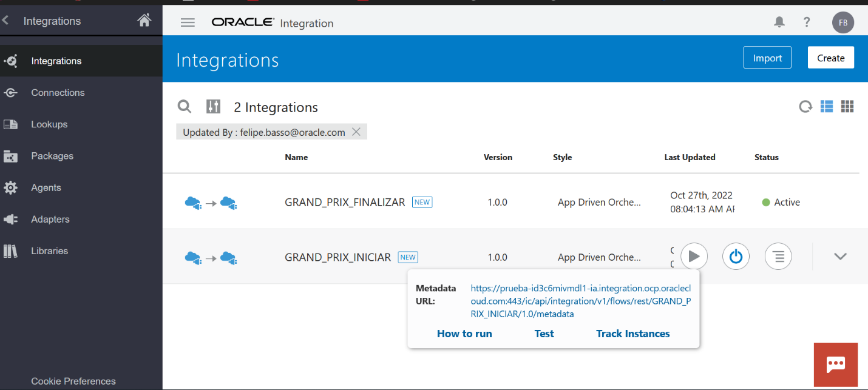Viewport: 868px width, 390px height.
Task: Click NEW badge on GRAND_PRIX_FINALIZAR
Action: point(422,203)
